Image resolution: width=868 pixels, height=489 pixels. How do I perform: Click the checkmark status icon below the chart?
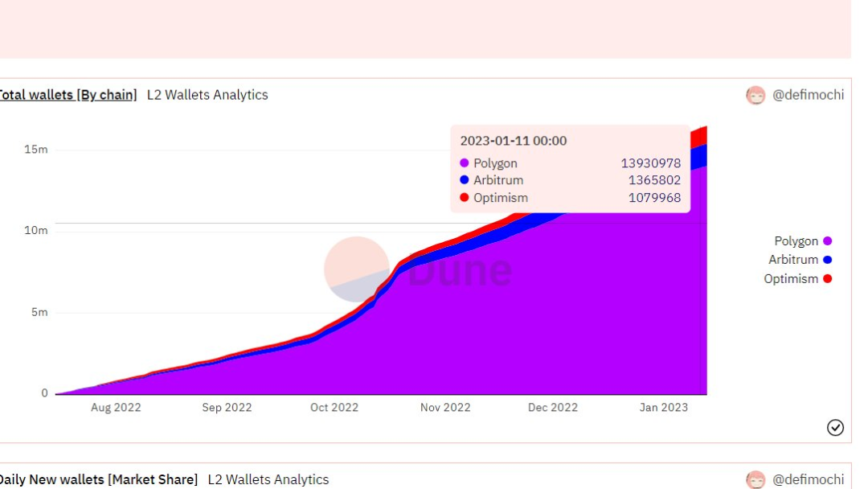[835, 428]
